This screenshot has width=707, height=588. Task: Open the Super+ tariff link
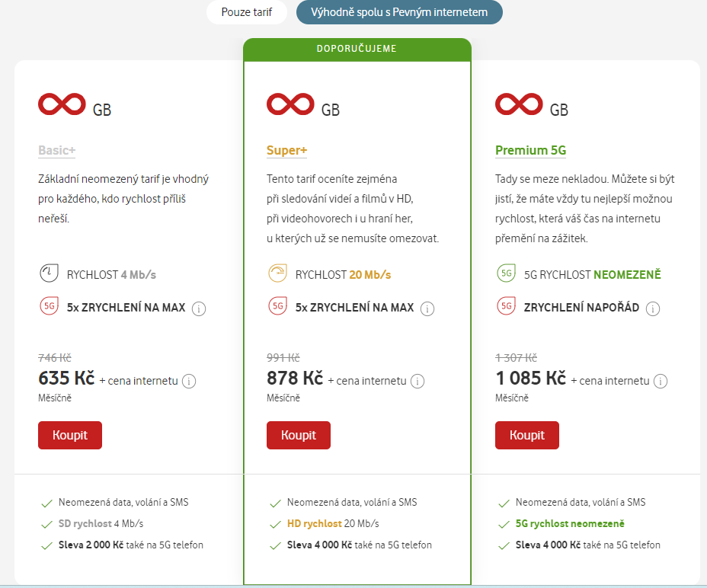click(286, 150)
